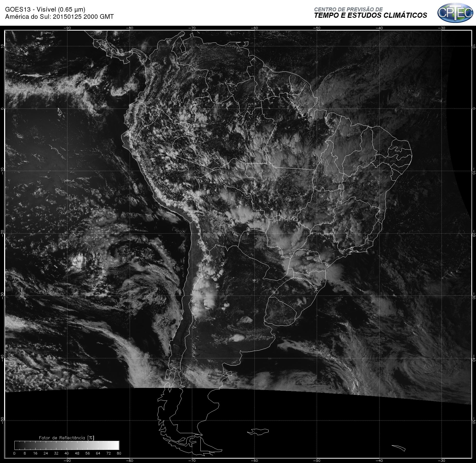Click the '-10' latitude label on the left axis
The image size is (476, 463).
2,171
